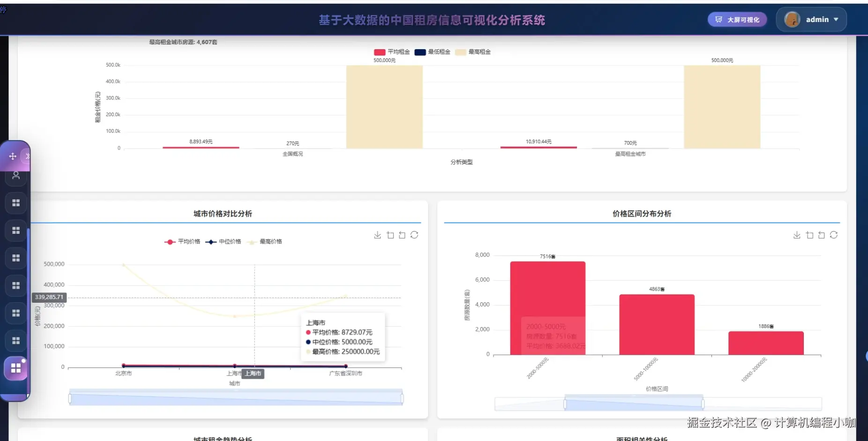Viewport: 868px width, 441px height.
Task: Click the 分析类型 axis title
Action: pos(462,162)
